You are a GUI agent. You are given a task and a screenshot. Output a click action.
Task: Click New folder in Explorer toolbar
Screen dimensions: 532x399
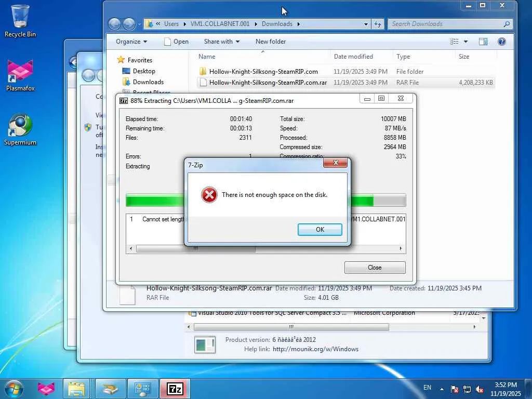pyautogui.click(x=270, y=42)
